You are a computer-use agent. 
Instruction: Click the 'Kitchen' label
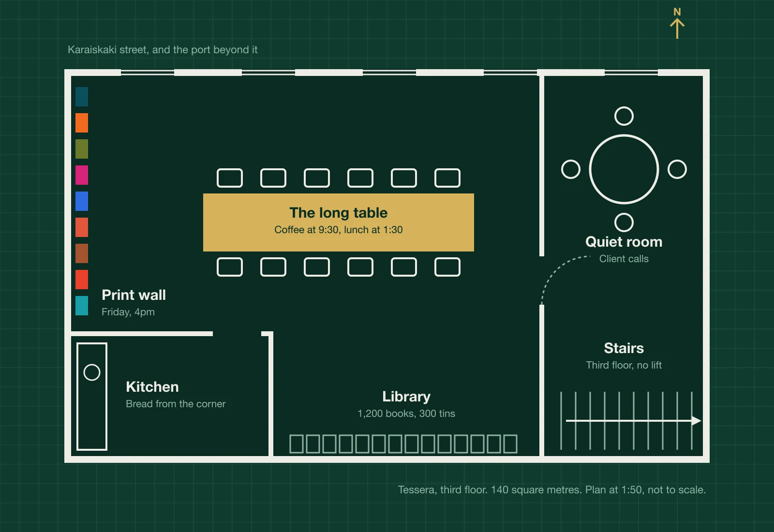[152, 387]
